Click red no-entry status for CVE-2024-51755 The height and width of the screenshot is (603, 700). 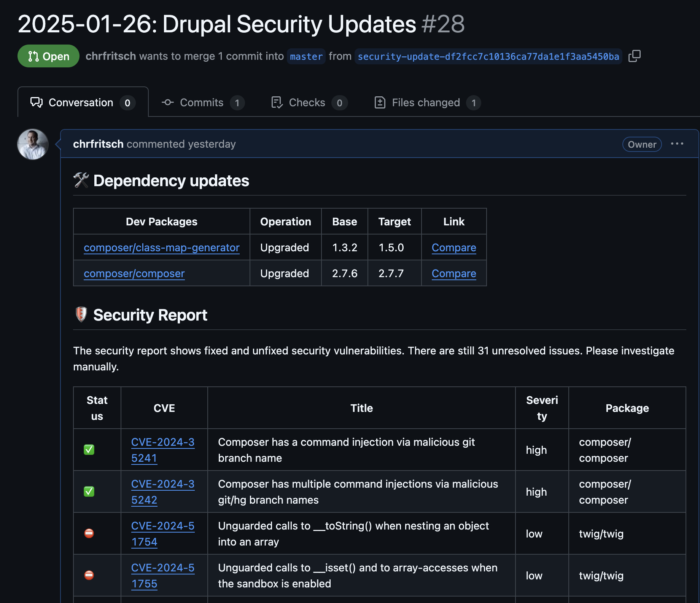tap(89, 575)
